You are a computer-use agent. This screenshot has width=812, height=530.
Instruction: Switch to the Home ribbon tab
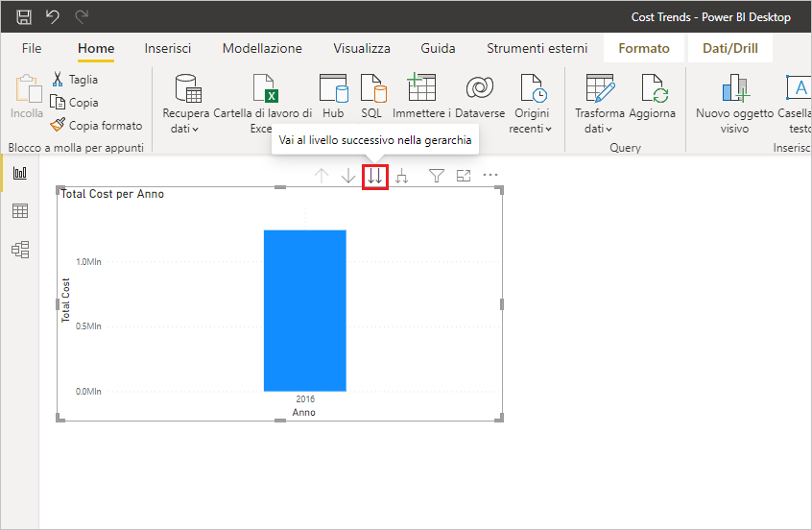tap(96, 48)
